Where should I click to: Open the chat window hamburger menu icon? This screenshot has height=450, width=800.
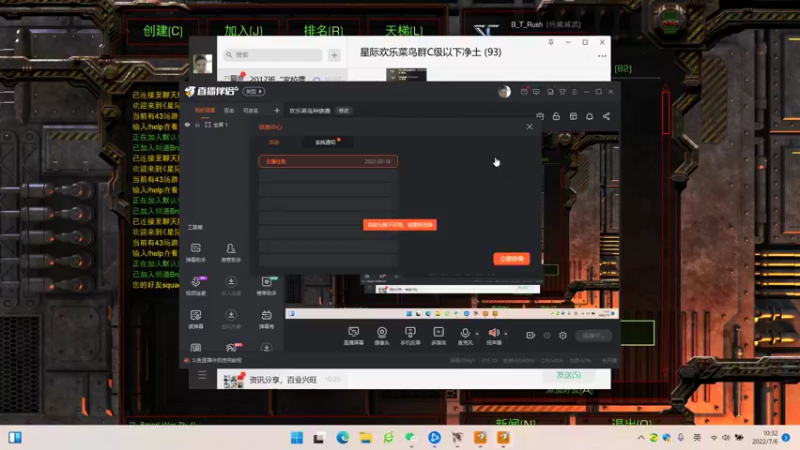tap(203, 375)
